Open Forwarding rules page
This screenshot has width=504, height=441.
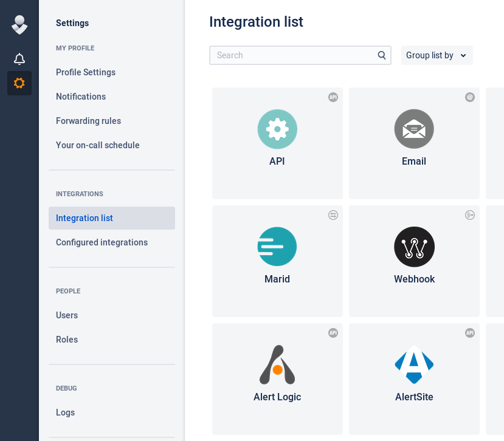88,121
